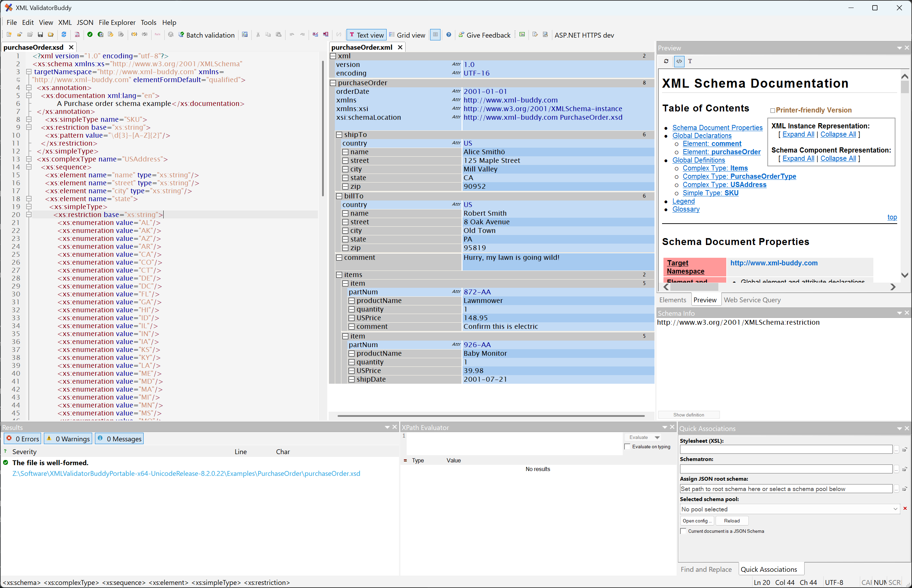The height and width of the screenshot is (588, 912).
Task: Close the purchaseOrder.xsd tab
Action: tap(71, 47)
